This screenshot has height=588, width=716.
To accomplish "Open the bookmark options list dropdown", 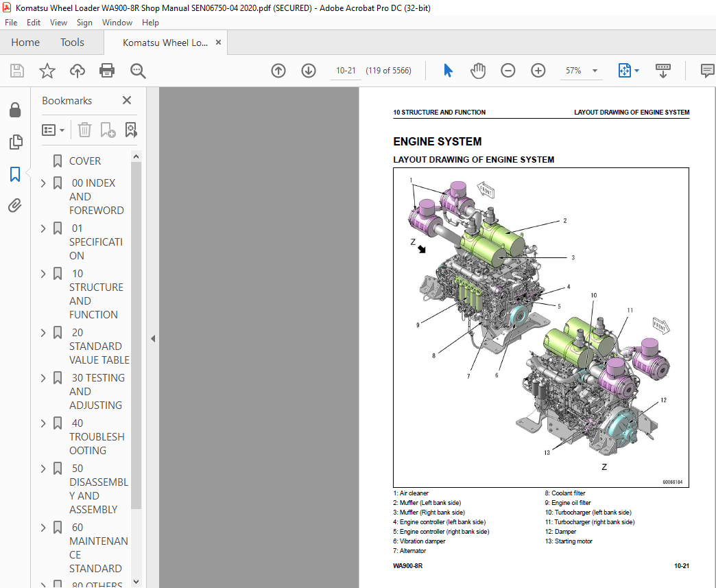I will click(53, 130).
